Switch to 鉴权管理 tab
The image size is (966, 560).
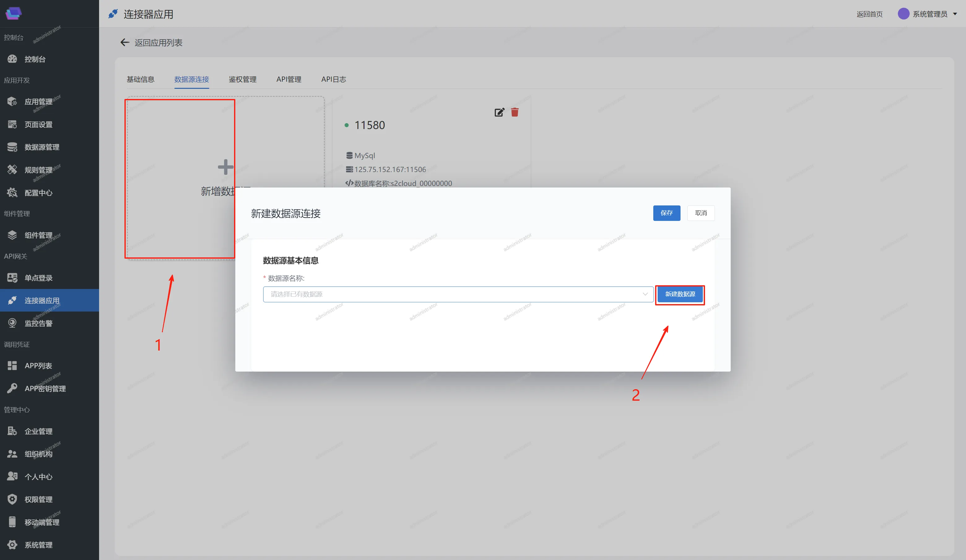coord(242,79)
